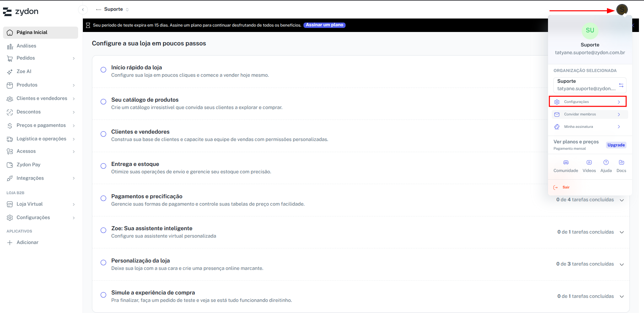
Task: Click the Zydon Pay wallet icon
Action: pyautogui.click(x=10, y=165)
